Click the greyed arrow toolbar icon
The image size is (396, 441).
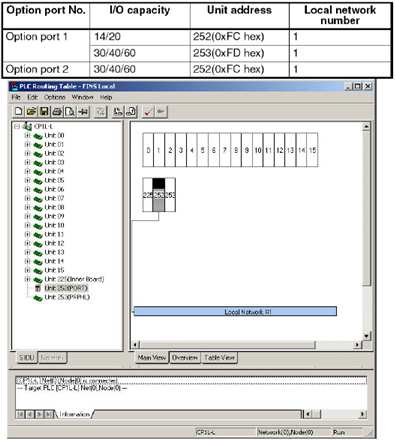(x=161, y=111)
